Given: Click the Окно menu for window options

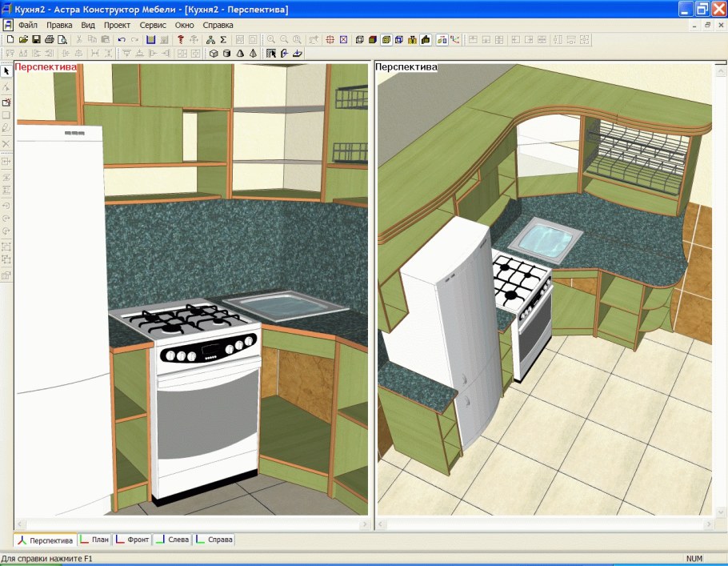Looking at the screenshot, I should pos(183,25).
